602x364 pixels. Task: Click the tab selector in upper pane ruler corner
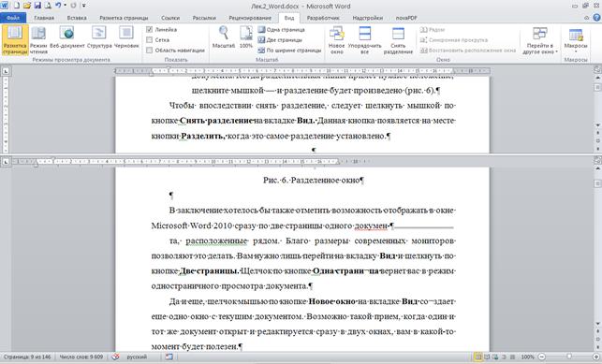[6, 71]
